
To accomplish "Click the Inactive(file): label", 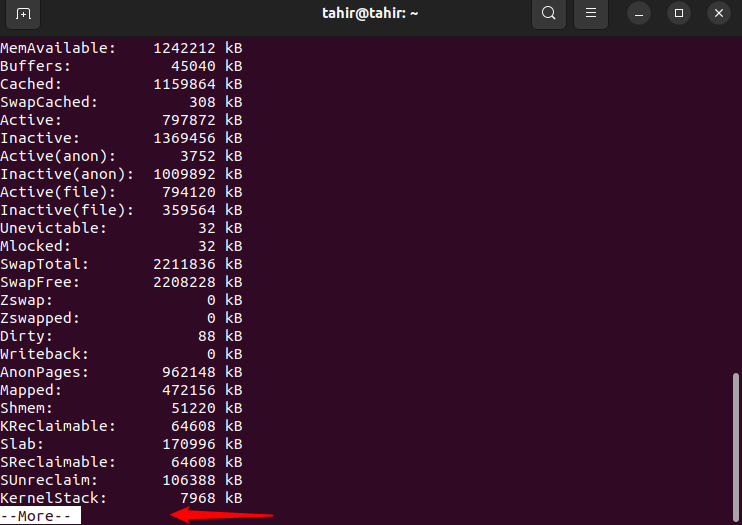I will (67, 210).
